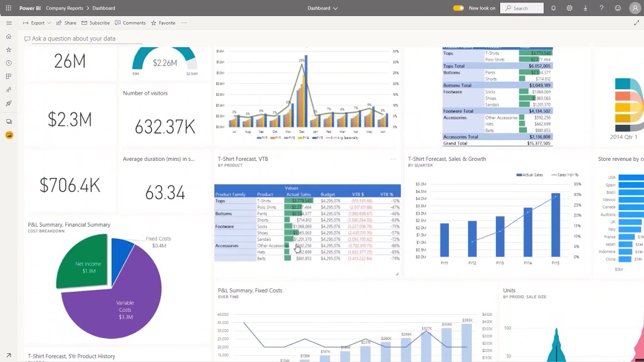This screenshot has width=644, height=362.
Task: Click the Tops Total row in the matrix
Action: (x=498, y=66)
